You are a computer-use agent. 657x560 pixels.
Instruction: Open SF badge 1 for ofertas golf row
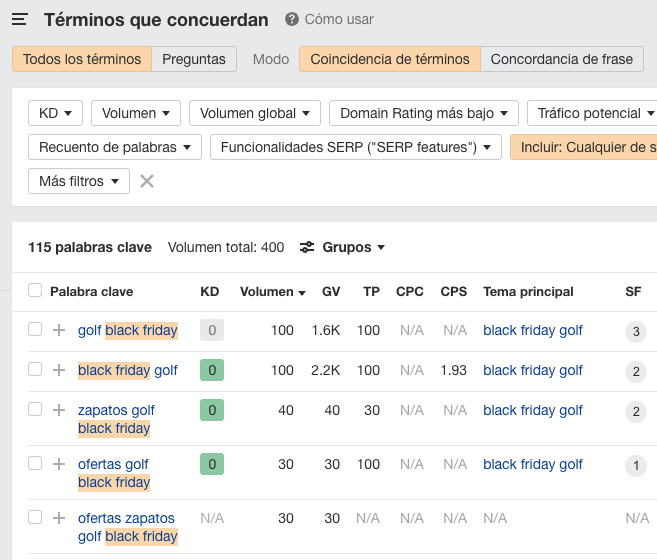pyautogui.click(x=636, y=465)
